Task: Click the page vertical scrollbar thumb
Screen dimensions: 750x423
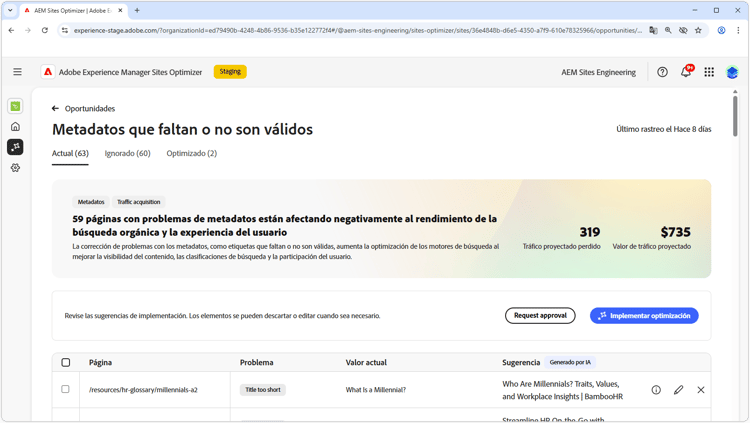Action: tap(735, 115)
